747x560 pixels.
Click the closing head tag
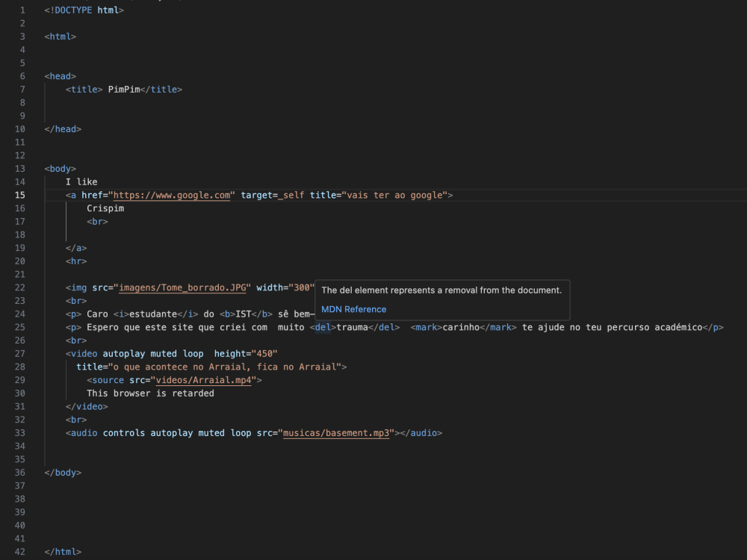tap(63, 129)
